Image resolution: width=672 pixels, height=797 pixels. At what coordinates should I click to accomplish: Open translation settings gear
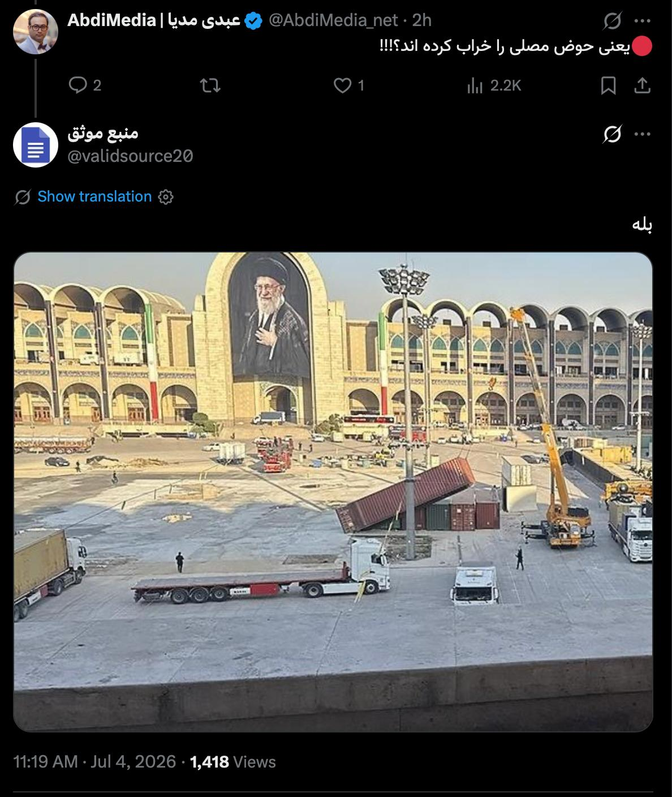[166, 197]
